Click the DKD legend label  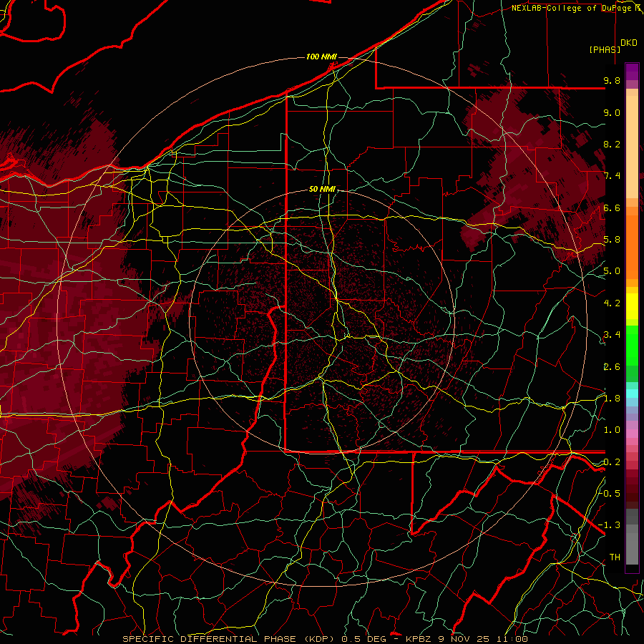tap(629, 42)
